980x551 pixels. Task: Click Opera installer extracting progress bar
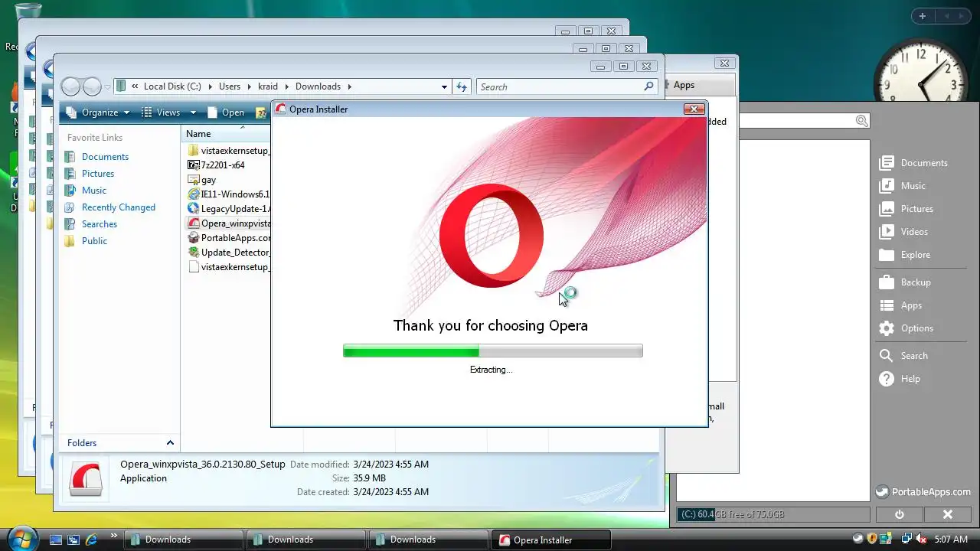[x=493, y=350]
